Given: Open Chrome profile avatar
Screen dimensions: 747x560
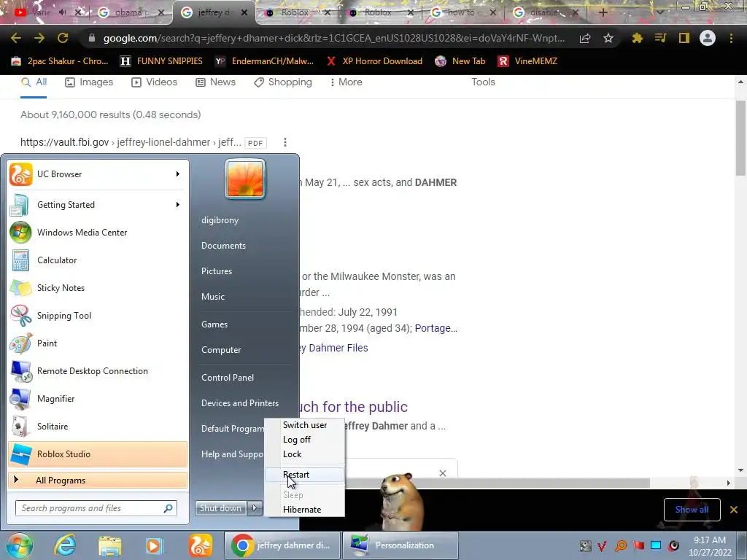Looking at the screenshot, I should (x=708, y=38).
